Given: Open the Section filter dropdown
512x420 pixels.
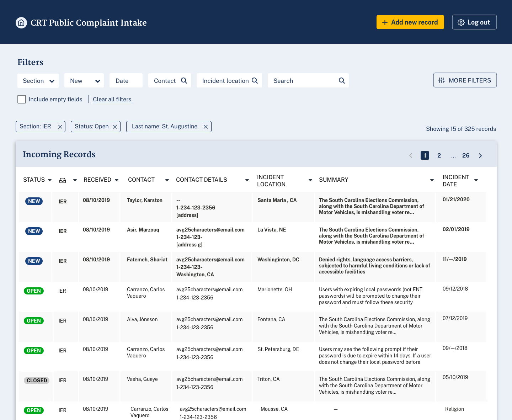Looking at the screenshot, I should click(38, 81).
